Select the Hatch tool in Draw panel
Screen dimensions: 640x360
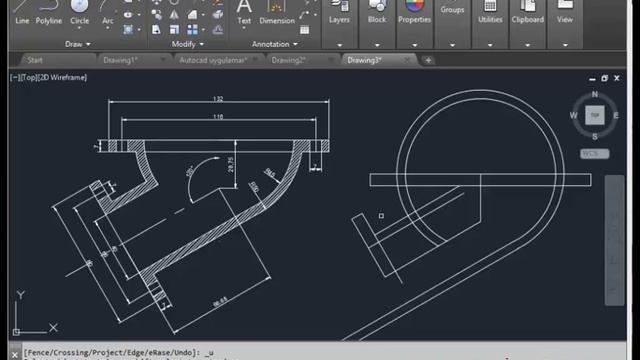128,29
